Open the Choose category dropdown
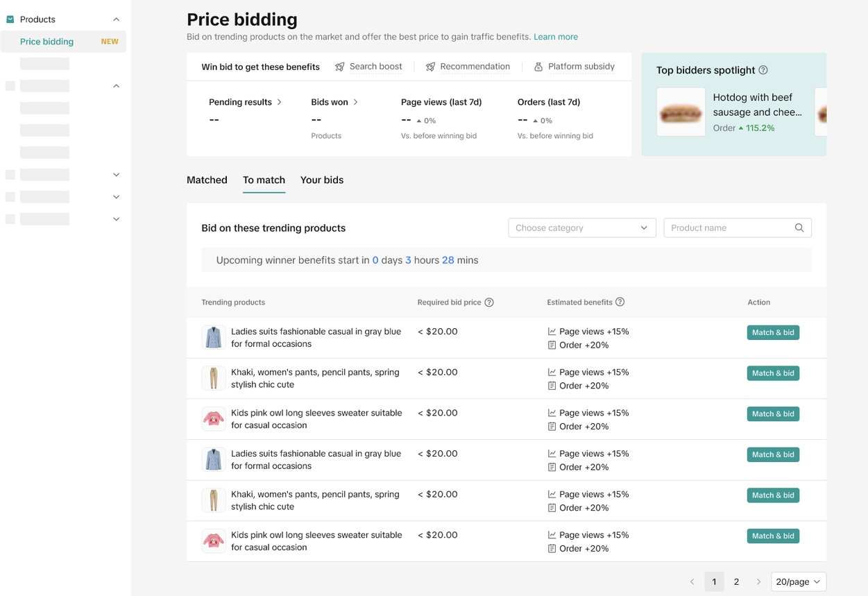The width and height of the screenshot is (868, 596). tap(581, 228)
